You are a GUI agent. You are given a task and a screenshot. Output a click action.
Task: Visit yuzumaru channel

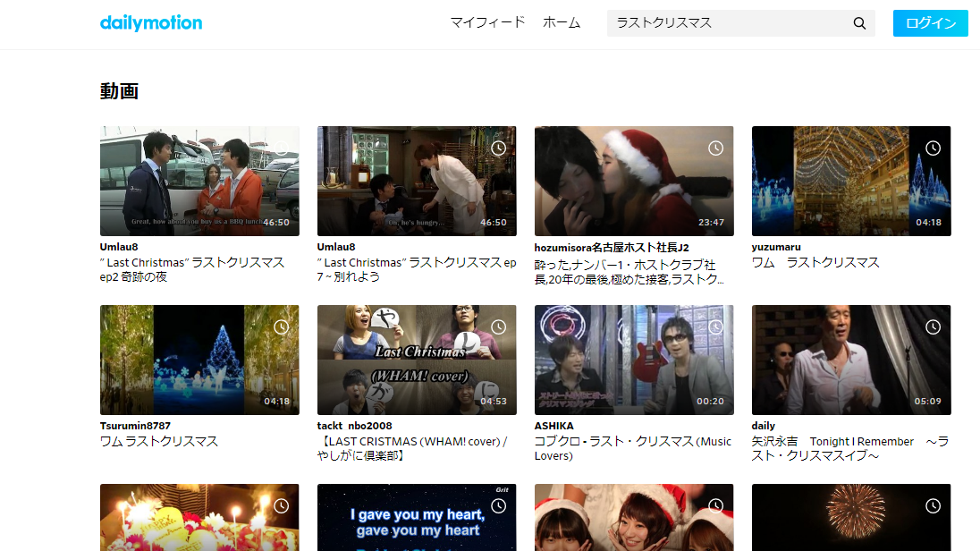[x=776, y=247]
